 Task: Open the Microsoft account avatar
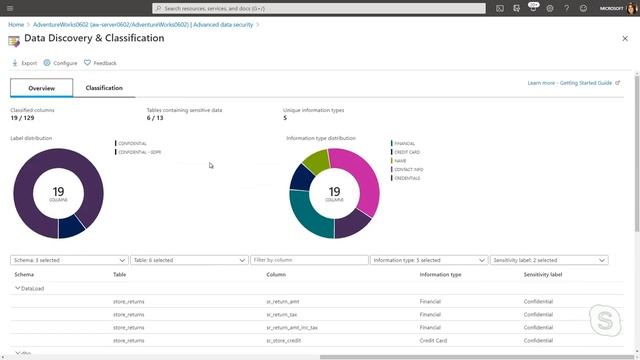631,8
